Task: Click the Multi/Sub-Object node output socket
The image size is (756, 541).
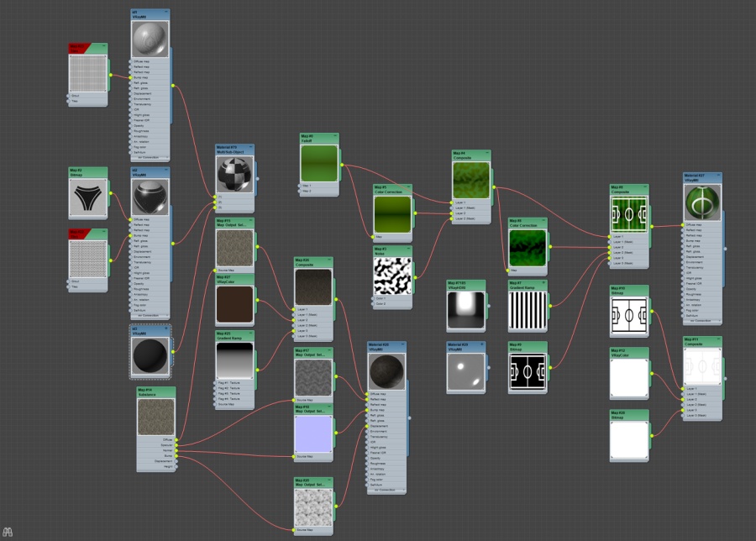Action: tap(258, 178)
